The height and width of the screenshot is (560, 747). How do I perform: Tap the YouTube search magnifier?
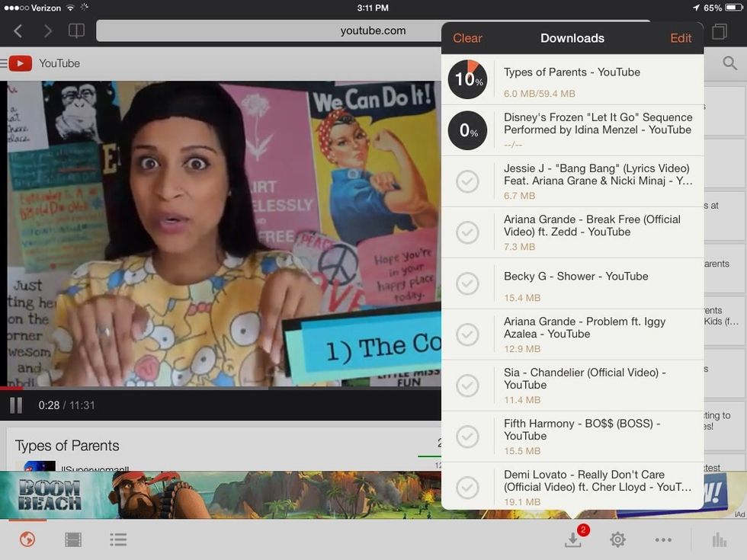tap(729, 63)
